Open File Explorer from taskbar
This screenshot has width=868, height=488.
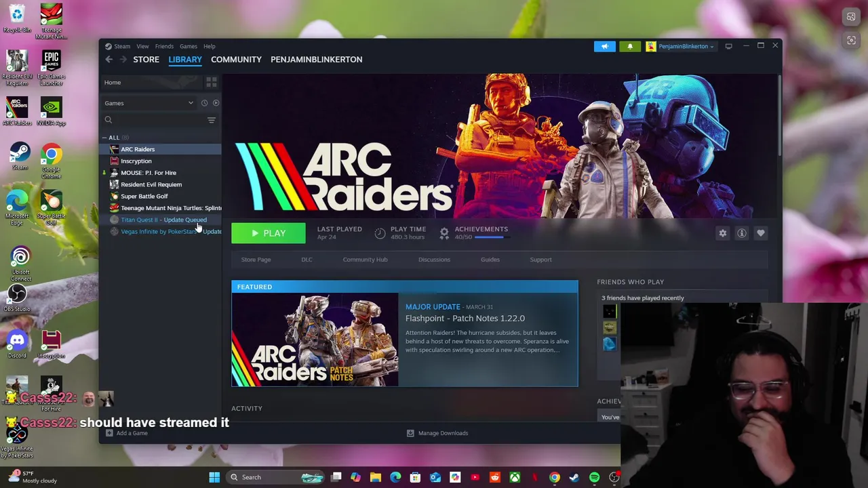coord(376,477)
